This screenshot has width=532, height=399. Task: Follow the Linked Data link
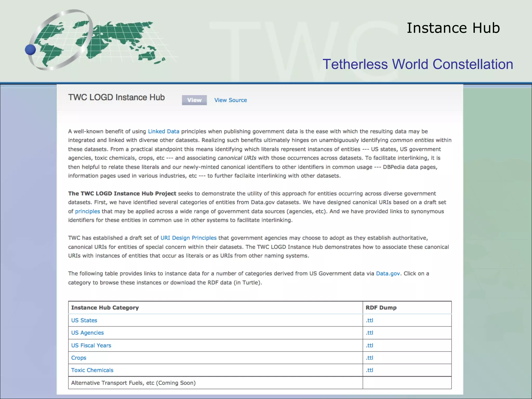[x=163, y=131]
